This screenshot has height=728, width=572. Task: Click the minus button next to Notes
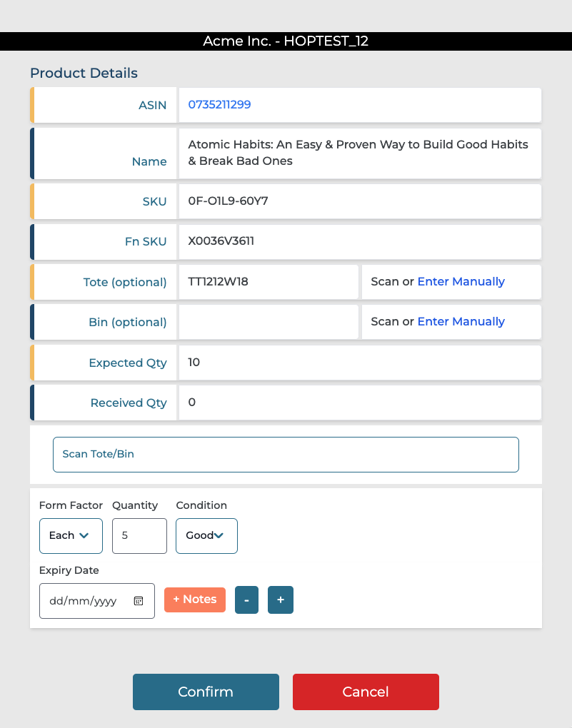pyautogui.click(x=246, y=600)
